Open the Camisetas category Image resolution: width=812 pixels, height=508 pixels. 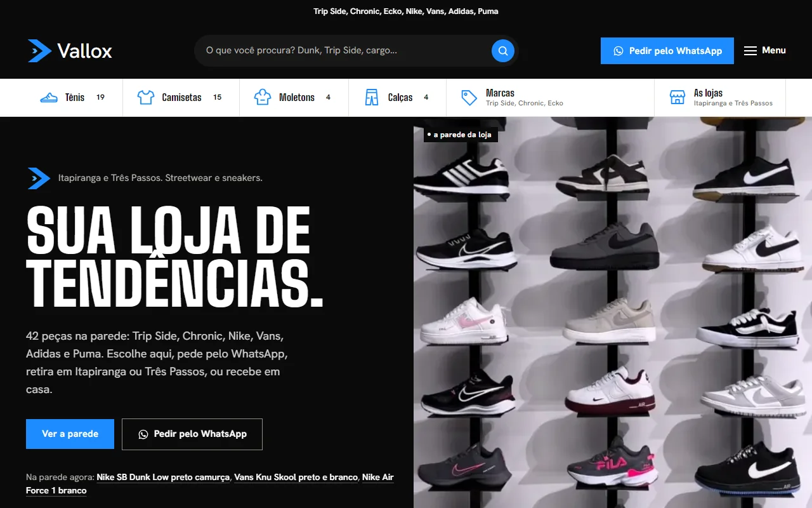click(181, 98)
